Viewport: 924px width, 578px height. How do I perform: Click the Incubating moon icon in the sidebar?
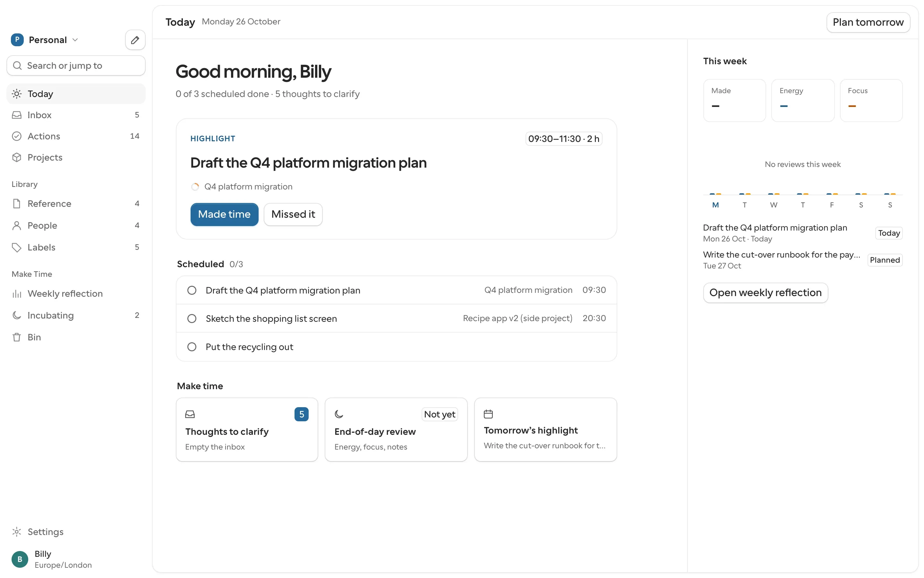tap(17, 315)
